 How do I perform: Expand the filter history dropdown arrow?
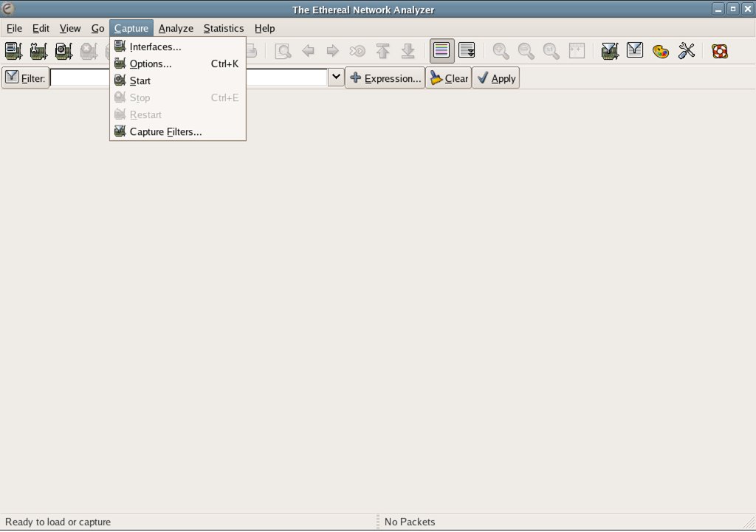336,77
